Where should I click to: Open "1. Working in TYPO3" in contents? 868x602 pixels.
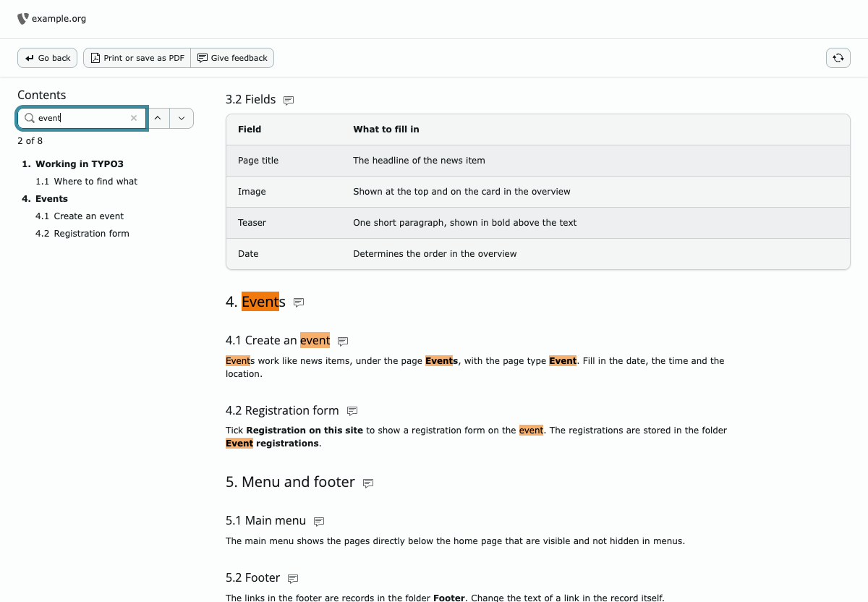[72, 164]
